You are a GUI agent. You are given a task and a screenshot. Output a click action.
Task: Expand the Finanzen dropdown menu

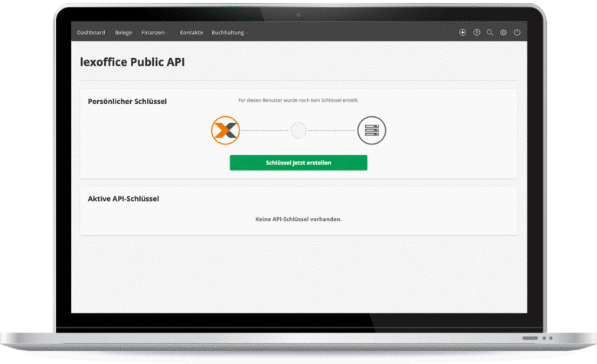point(155,33)
